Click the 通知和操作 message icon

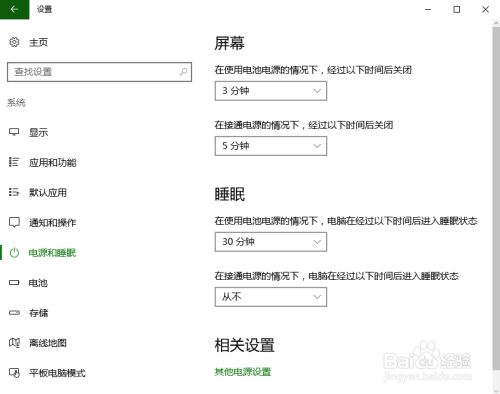point(14,222)
